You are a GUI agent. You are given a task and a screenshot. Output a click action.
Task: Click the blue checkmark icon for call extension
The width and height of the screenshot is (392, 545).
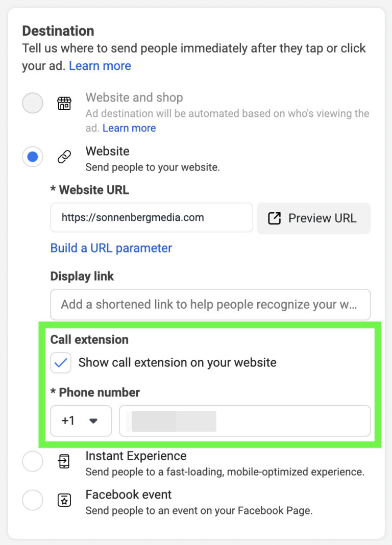pos(60,362)
